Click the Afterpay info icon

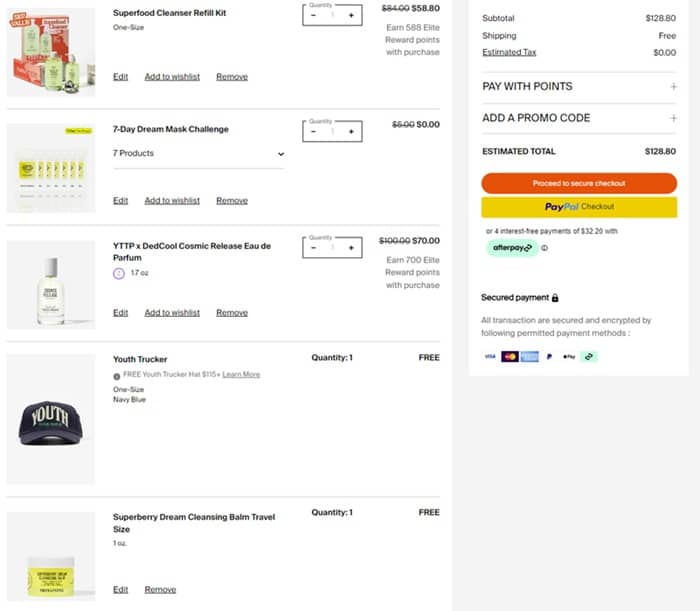(544, 248)
